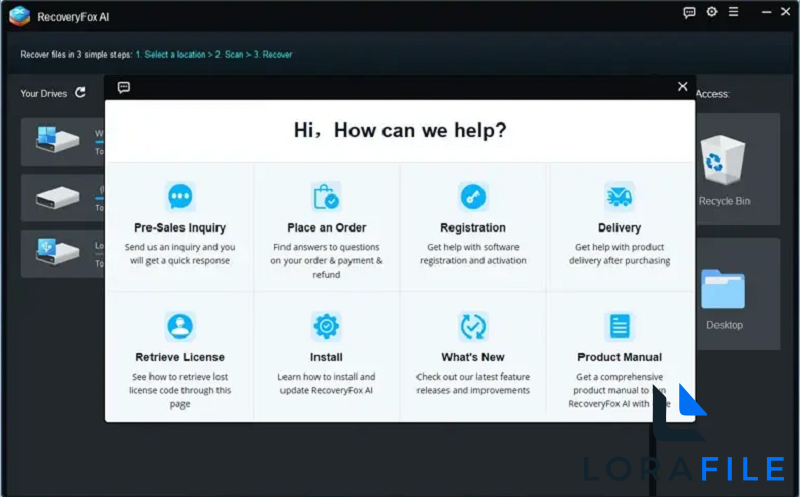This screenshot has height=497, width=800.
Task: Click the What's New heading
Action: pos(473,357)
